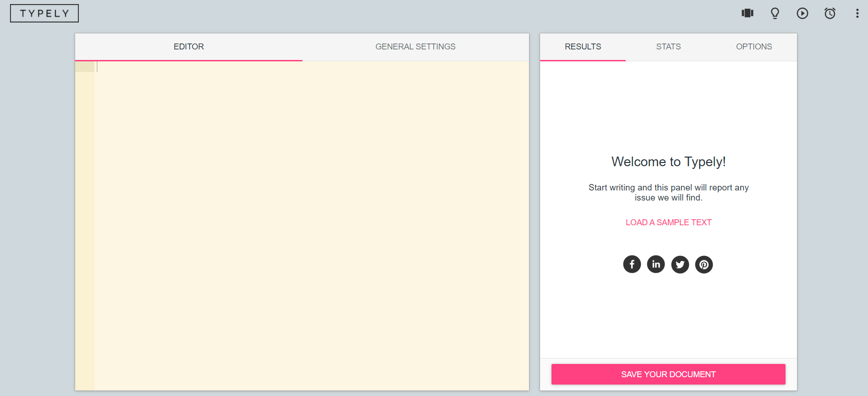
Task: Share on Twitter icon
Action: coord(680,265)
